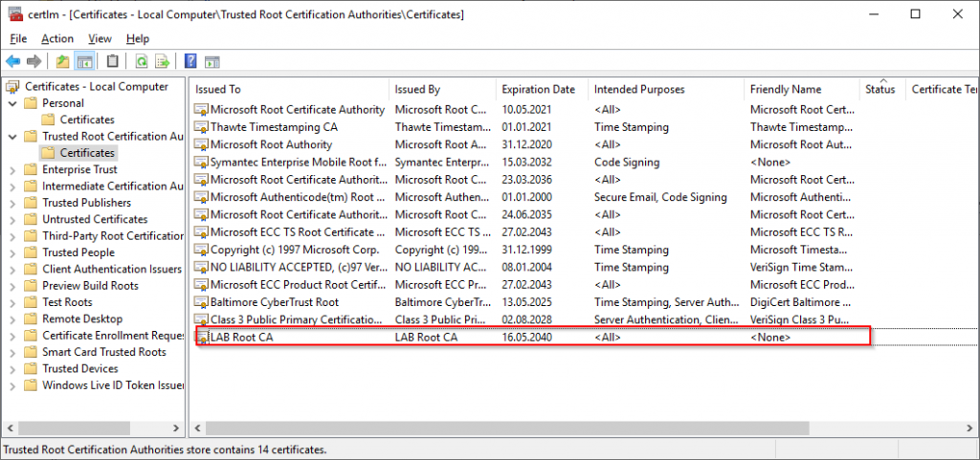Click certificate list horizontal scrollbar thumb

507,428
